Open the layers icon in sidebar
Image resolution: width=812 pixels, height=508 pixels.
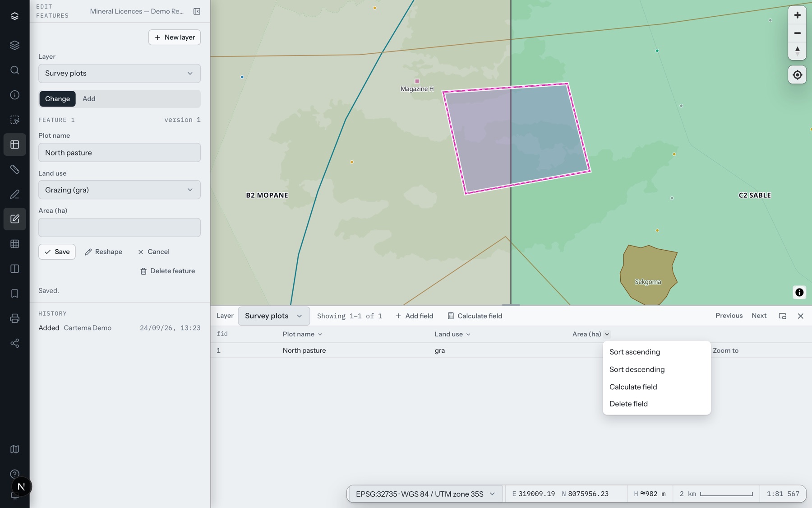tap(14, 45)
